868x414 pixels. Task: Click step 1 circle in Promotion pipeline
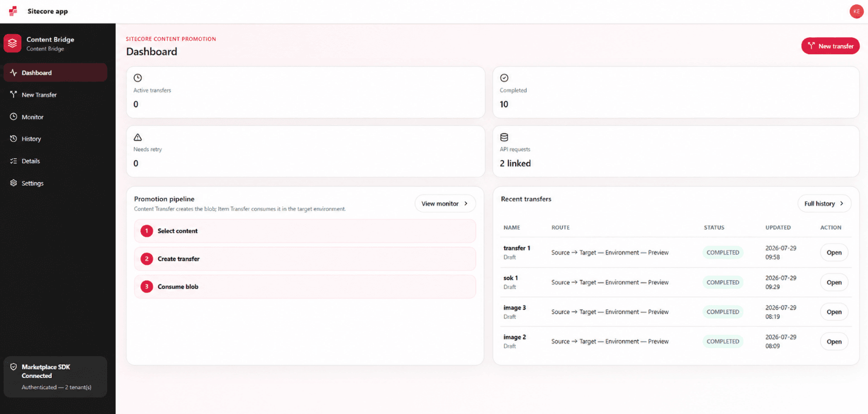(x=147, y=231)
